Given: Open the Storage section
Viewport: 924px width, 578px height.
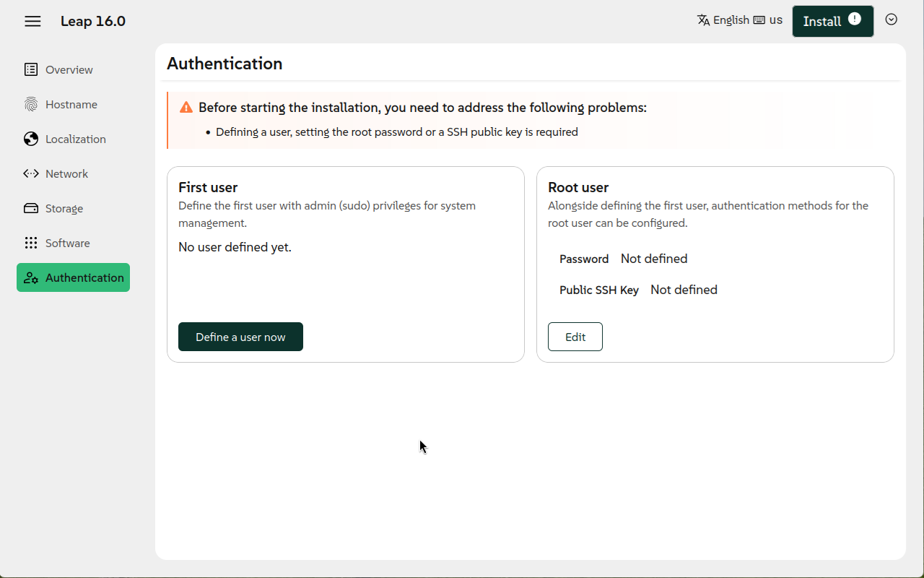Looking at the screenshot, I should coord(64,209).
